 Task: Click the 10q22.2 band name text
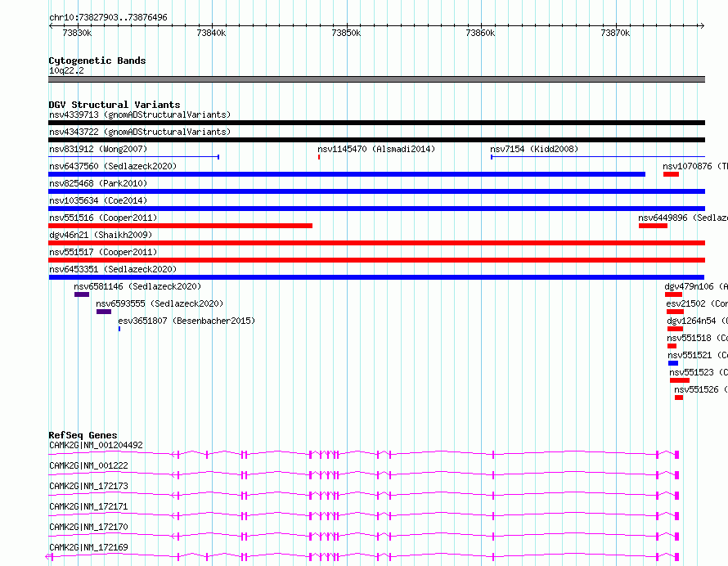pos(66,70)
